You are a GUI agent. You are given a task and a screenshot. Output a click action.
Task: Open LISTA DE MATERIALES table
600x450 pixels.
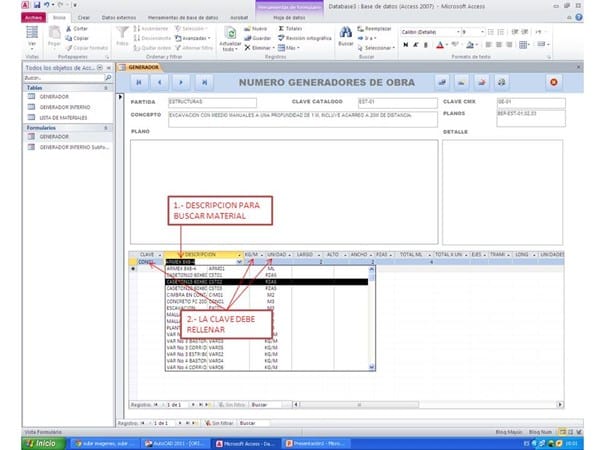pyautogui.click(x=63, y=118)
